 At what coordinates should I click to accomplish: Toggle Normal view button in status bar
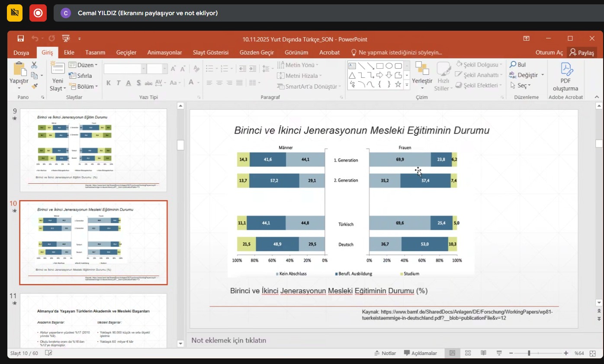tap(452, 353)
